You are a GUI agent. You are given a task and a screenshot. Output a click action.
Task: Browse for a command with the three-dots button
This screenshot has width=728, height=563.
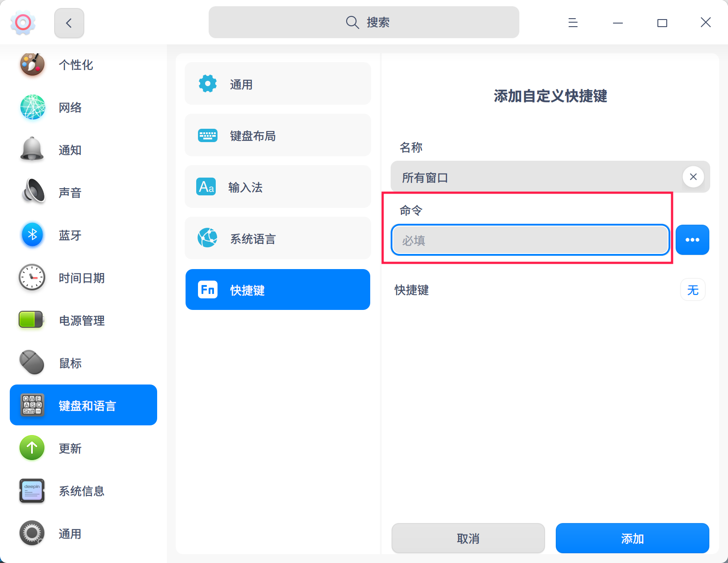692,240
